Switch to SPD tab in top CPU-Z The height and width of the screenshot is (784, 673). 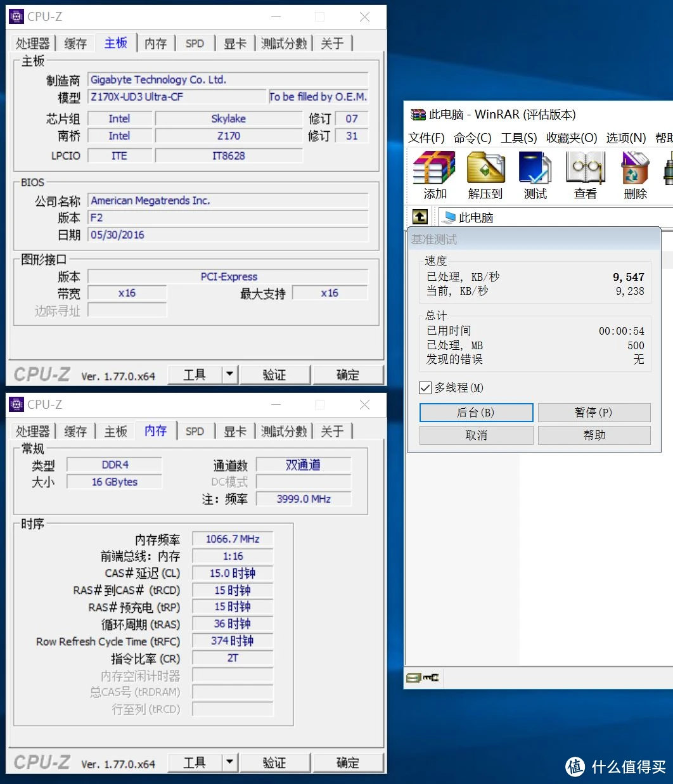(195, 44)
